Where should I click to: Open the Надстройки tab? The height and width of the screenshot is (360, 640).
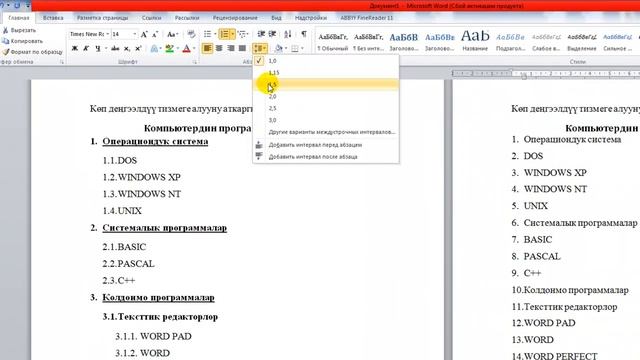pos(311,18)
